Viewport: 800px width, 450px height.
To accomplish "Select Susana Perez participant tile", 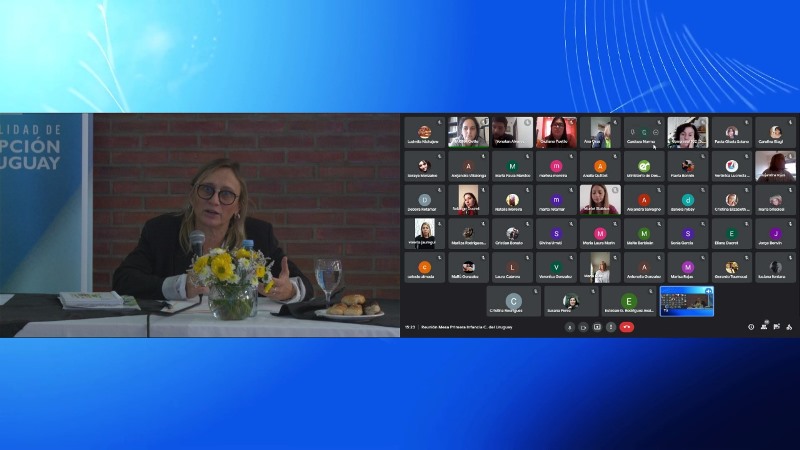I will [x=570, y=301].
